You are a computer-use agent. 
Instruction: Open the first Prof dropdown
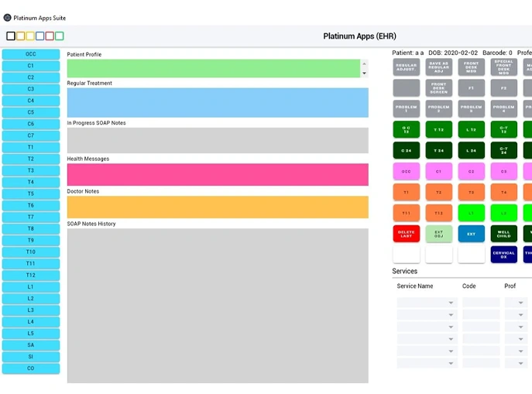coord(516,303)
